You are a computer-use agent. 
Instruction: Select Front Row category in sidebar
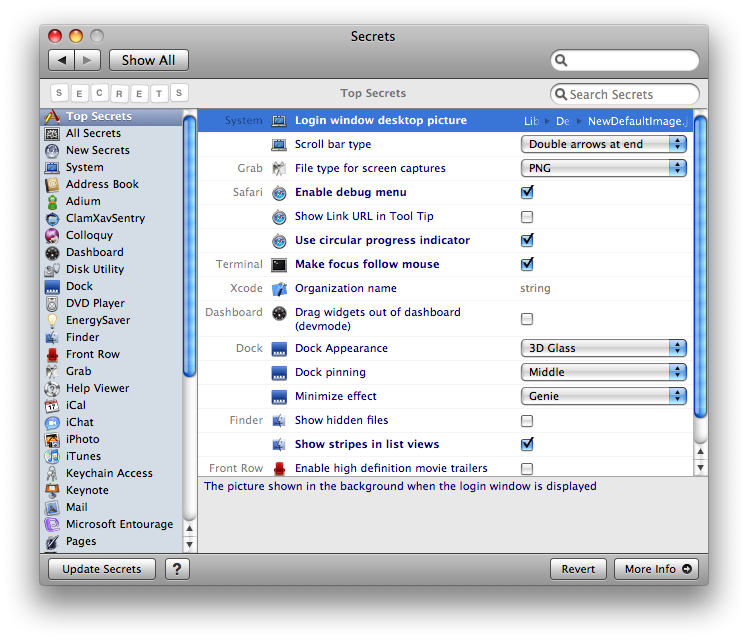(x=112, y=354)
